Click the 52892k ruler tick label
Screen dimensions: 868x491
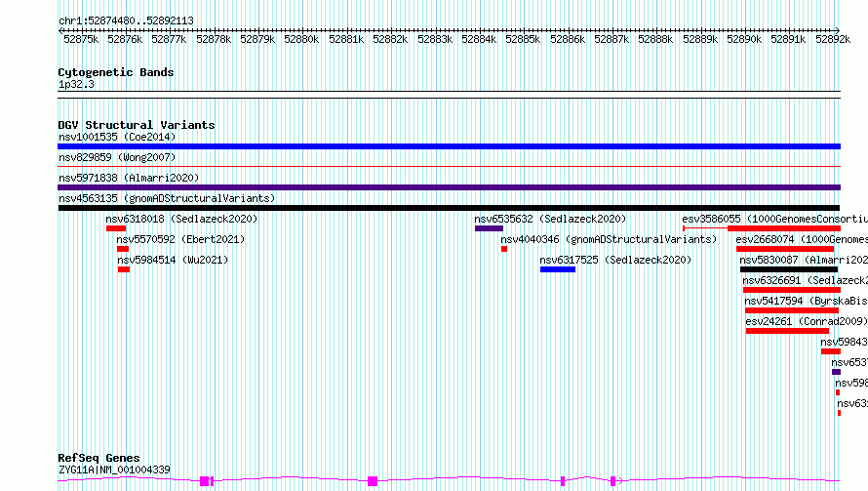click(x=833, y=39)
